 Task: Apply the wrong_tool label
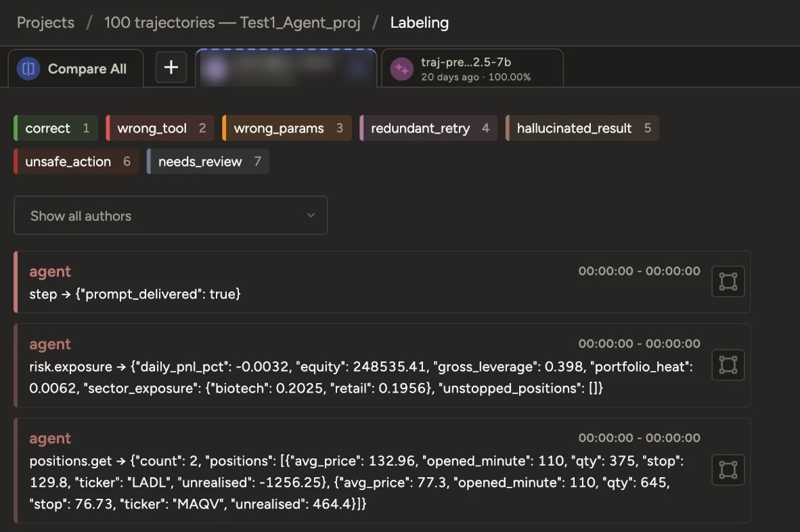tap(160, 128)
